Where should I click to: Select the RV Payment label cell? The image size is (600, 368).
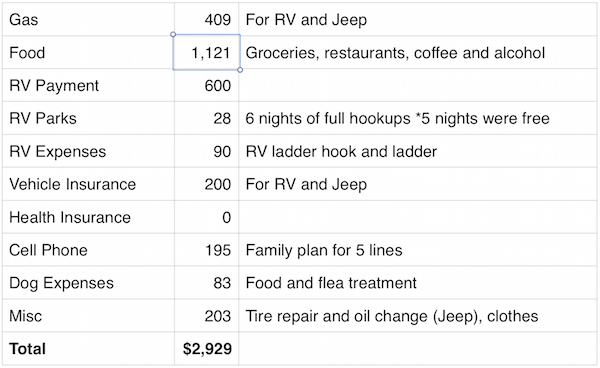[88, 85]
